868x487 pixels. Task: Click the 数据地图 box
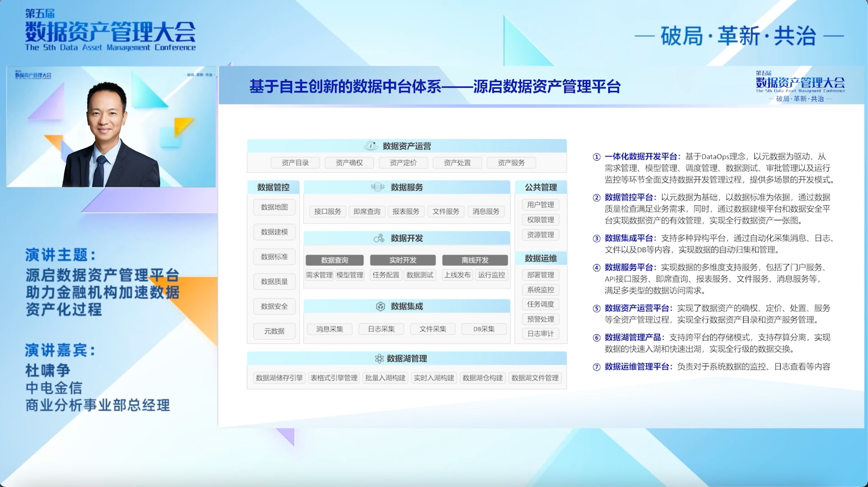(274, 207)
